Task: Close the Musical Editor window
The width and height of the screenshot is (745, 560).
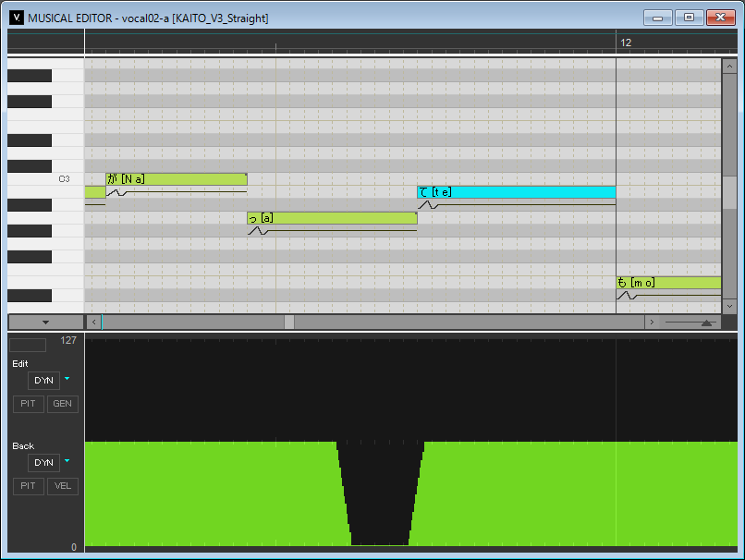Action: [721, 18]
